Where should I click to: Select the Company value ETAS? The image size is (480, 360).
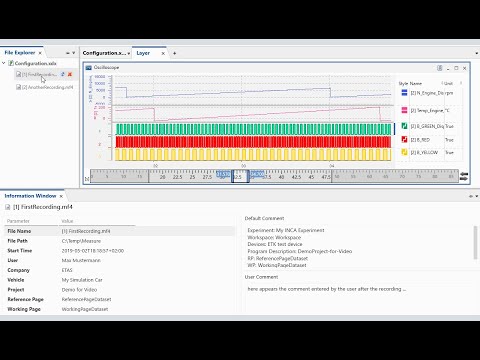(67, 270)
